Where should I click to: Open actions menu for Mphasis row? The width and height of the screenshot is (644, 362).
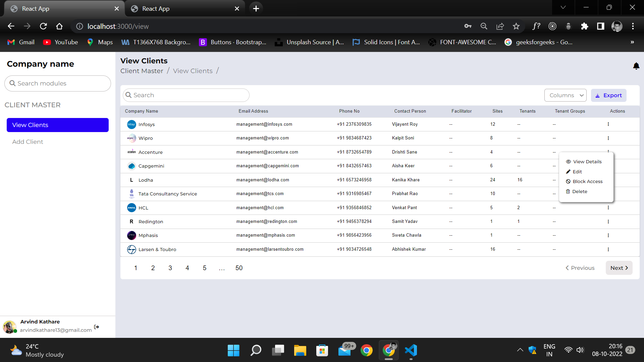(x=608, y=235)
